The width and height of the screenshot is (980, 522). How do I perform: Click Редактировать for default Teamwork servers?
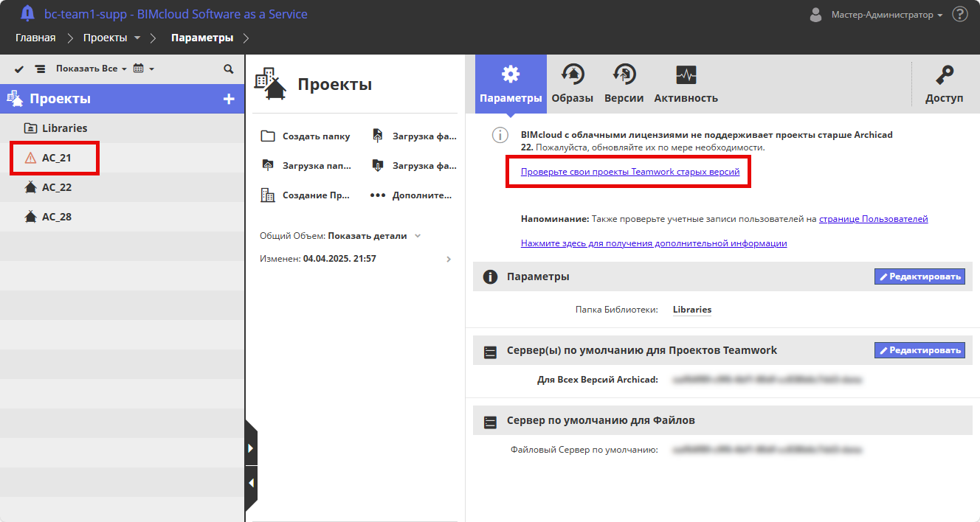click(919, 350)
